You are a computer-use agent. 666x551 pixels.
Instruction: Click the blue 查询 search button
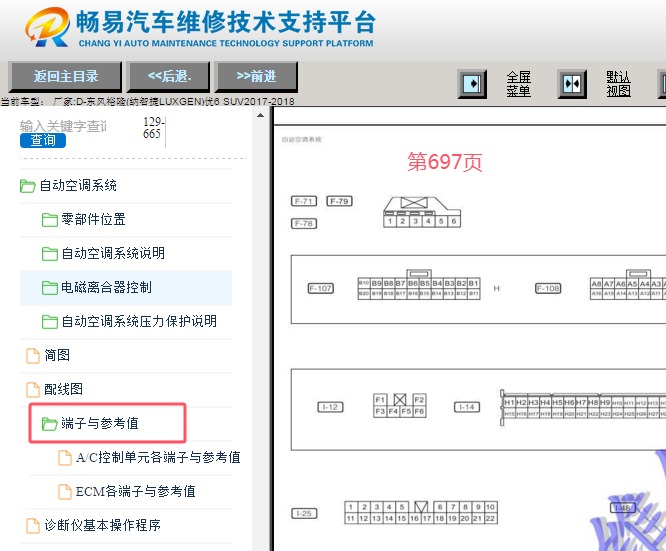[43, 140]
